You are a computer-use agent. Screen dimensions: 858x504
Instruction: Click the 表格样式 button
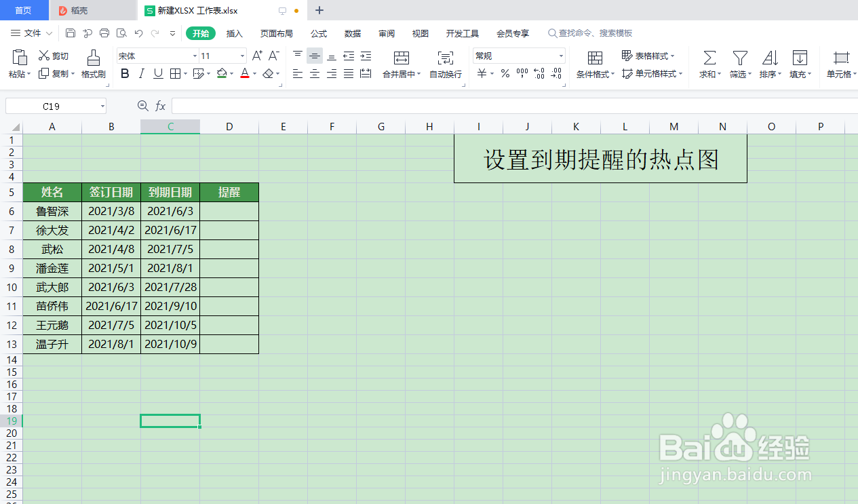point(649,55)
